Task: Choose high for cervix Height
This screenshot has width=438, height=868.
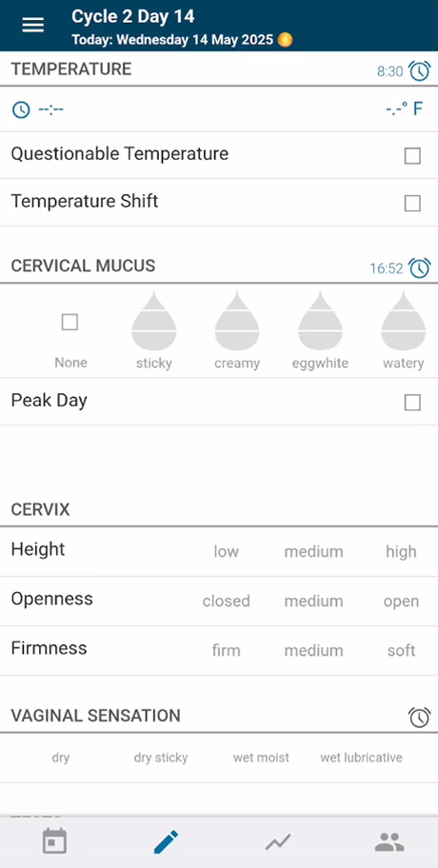Action: tap(401, 551)
